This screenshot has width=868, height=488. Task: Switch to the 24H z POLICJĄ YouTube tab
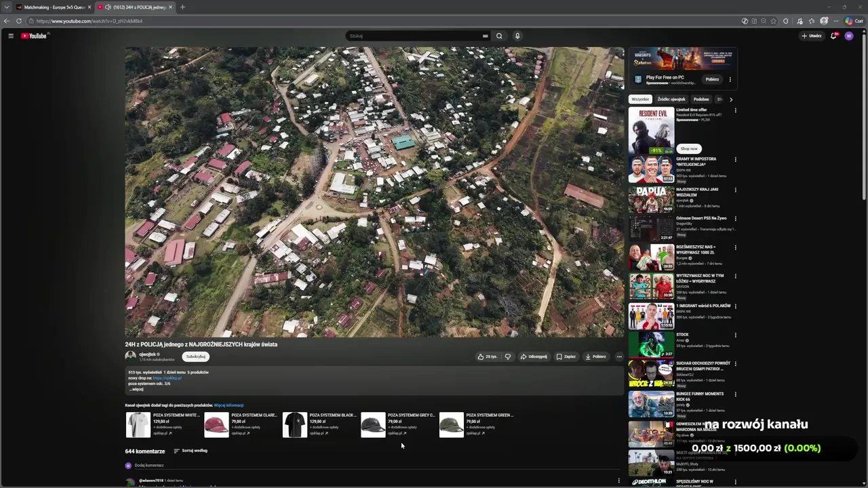(x=136, y=7)
